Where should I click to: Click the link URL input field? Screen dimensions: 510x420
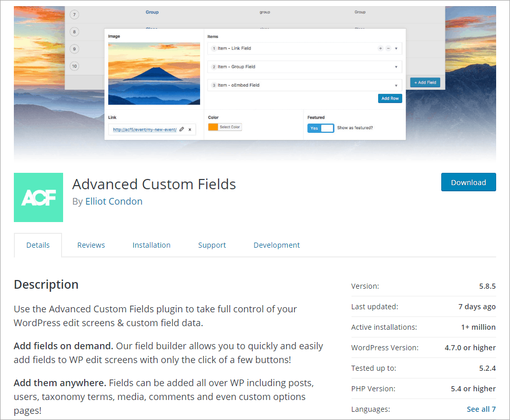click(x=144, y=129)
